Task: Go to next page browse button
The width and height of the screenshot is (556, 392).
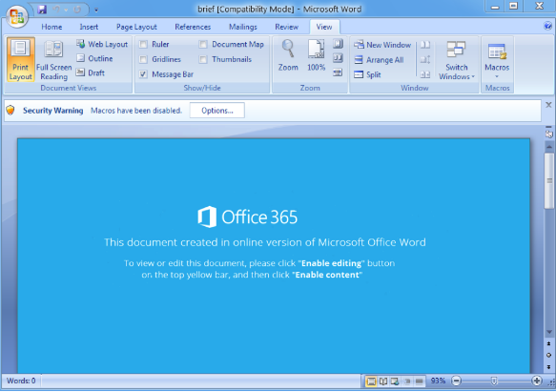Action: (x=549, y=367)
